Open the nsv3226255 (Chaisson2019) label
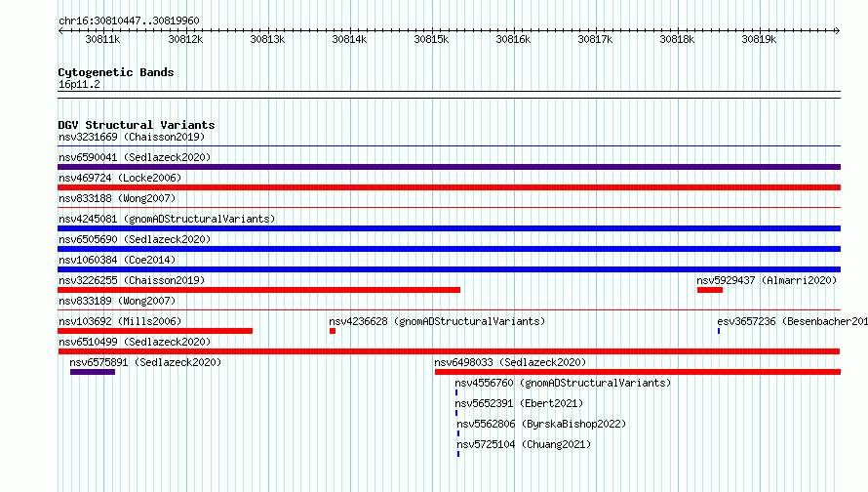868x492 pixels. click(132, 280)
